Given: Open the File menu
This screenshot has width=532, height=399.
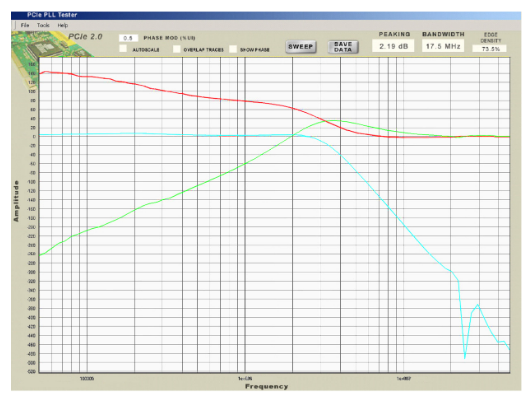Looking at the screenshot, I should pos(25,25).
